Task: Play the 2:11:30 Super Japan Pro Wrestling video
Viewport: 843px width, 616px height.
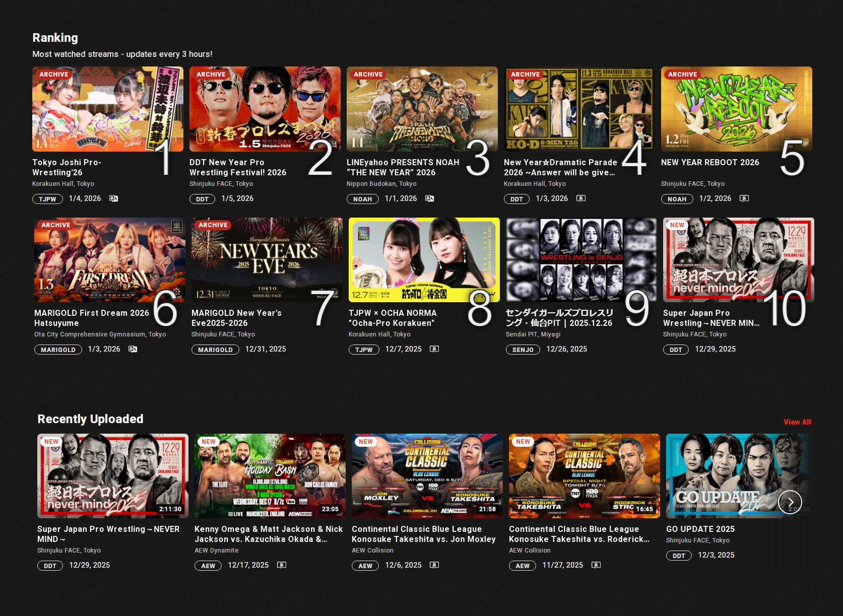Action: click(x=113, y=476)
